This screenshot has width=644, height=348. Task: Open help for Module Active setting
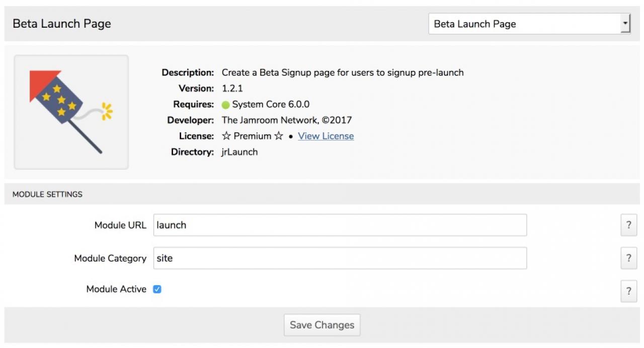click(628, 291)
